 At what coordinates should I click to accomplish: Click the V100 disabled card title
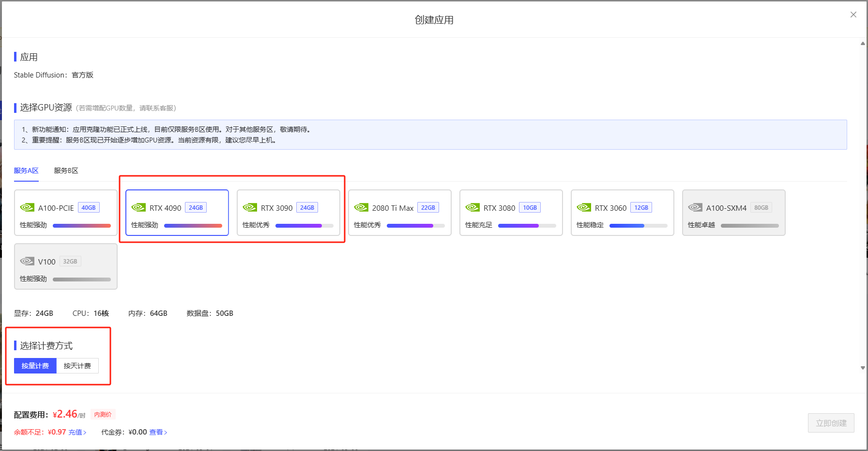[47, 262]
